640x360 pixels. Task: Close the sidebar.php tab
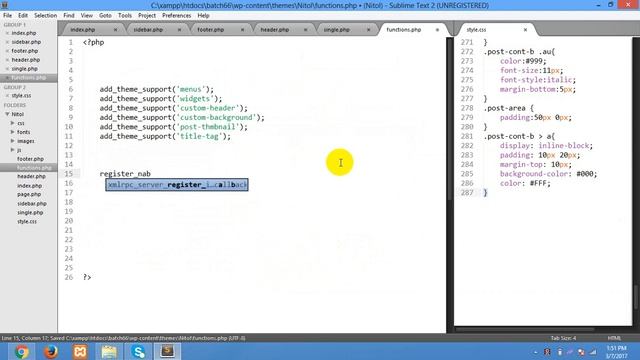point(179,30)
